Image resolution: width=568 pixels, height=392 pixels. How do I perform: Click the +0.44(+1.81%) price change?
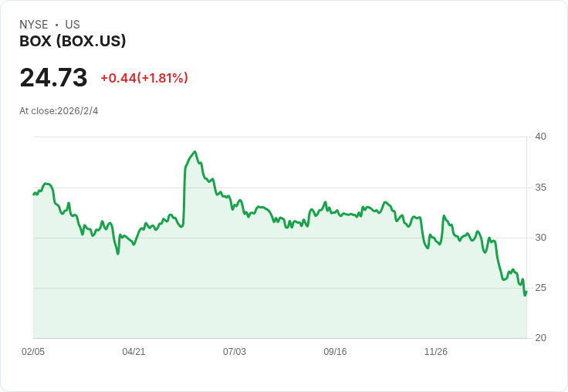click(x=144, y=78)
